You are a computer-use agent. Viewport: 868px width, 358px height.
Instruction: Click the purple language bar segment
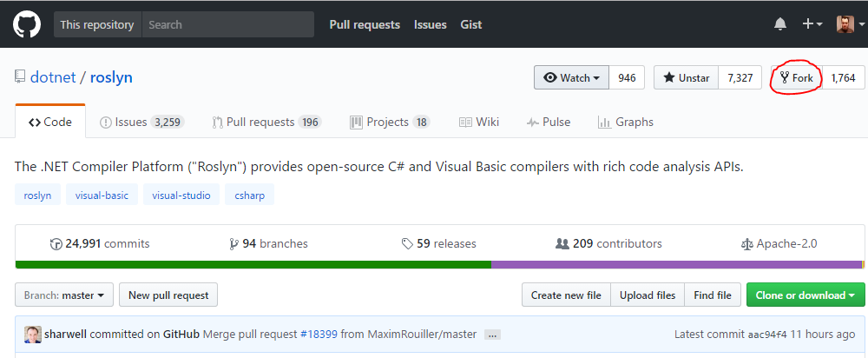(676, 264)
